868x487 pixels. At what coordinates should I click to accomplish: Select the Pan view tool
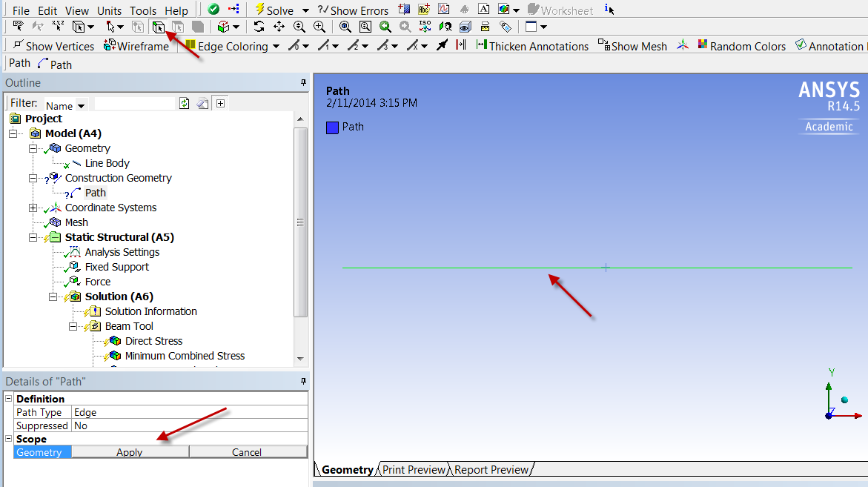click(279, 27)
